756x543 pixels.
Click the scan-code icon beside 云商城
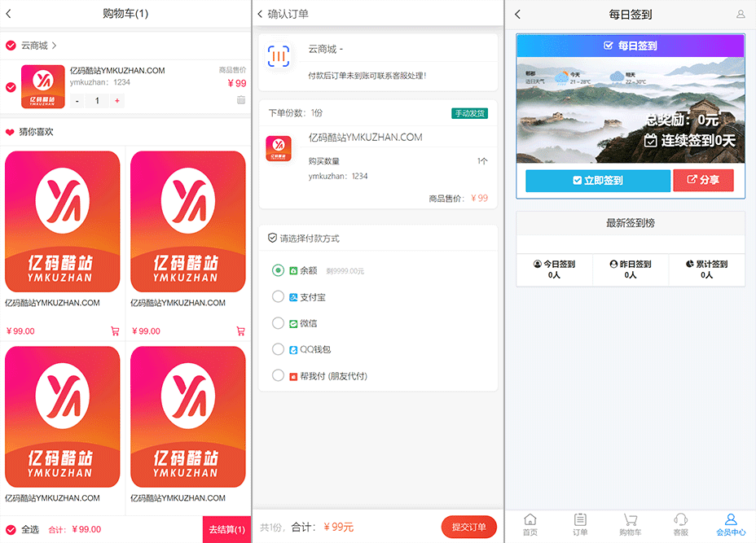click(279, 56)
